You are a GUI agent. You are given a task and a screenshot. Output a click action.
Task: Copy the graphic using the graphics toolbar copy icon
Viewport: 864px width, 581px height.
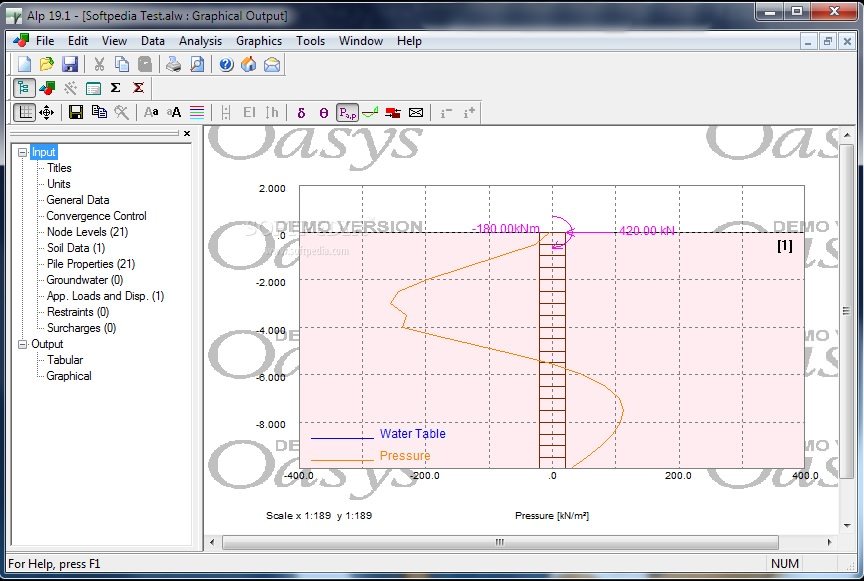click(99, 112)
